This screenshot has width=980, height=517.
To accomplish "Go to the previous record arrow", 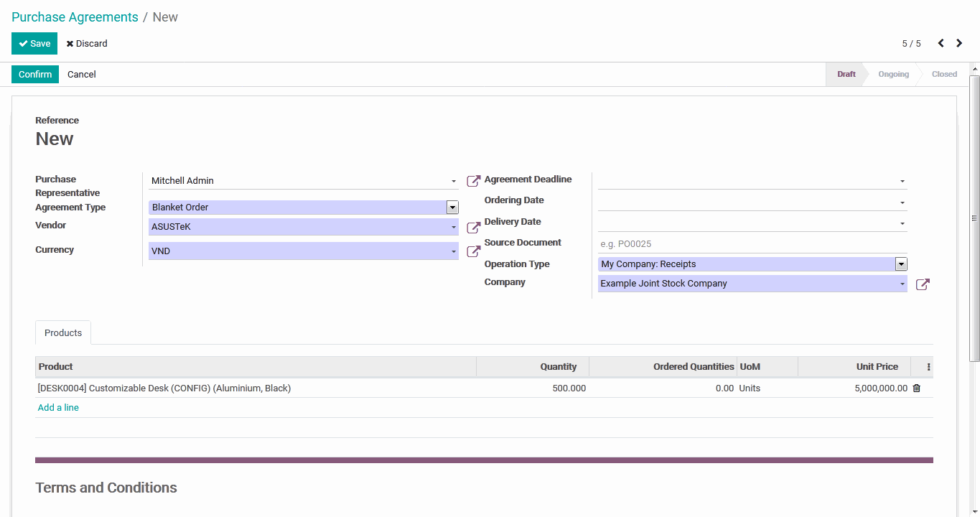I will coord(941,44).
